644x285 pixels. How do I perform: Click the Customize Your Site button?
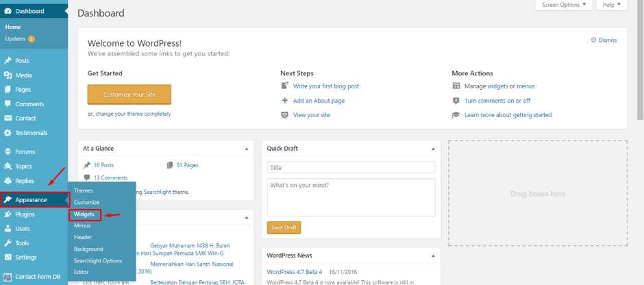pyautogui.click(x=129, y=95)
